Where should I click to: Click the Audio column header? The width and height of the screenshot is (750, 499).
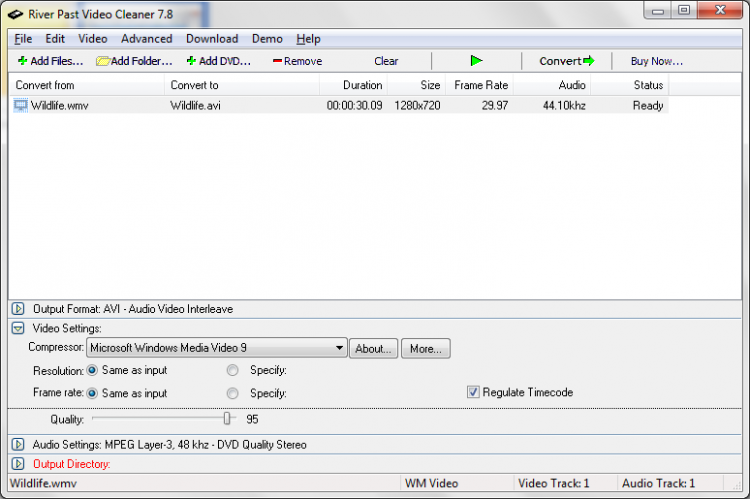(x=552, y=85)
